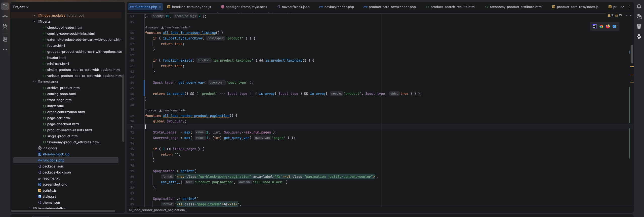The width and height of the screenshot is (644, 217).
Task: Open the AI Assistant chat panel
Action: click(x=639, y=17)
